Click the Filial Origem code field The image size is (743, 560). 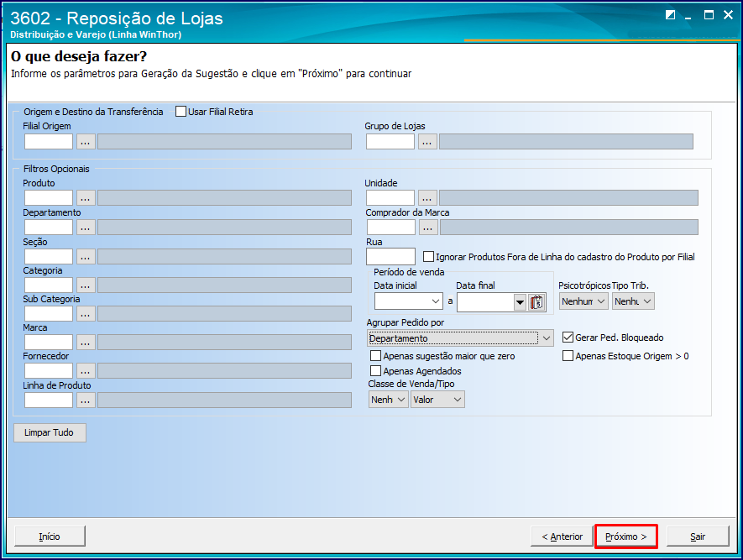(x=49, y=142)
